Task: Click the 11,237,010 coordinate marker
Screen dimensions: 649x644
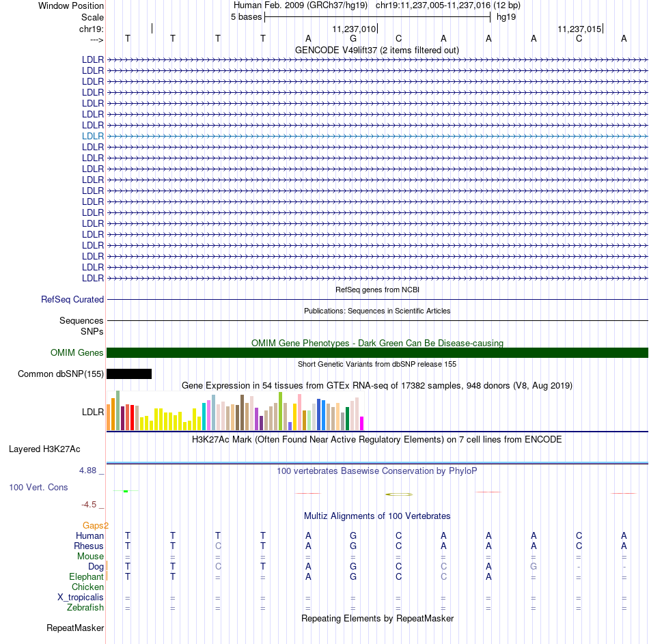Action: point(354,29)
